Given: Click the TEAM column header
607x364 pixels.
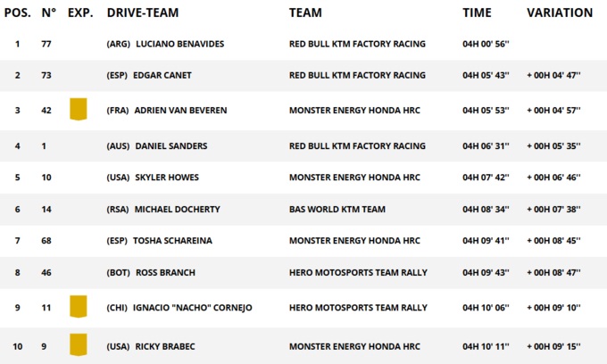Looking at the screenshot, I should [x=305, y=12].
